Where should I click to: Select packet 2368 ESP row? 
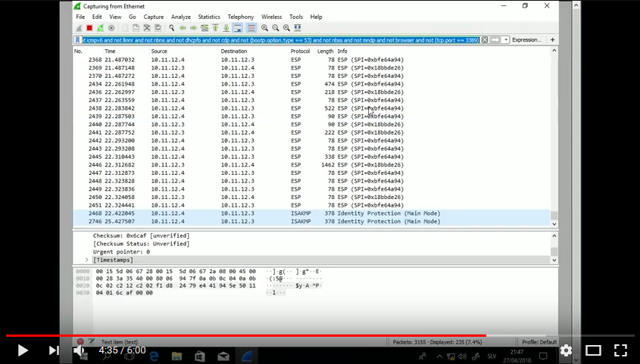point(311,60)
